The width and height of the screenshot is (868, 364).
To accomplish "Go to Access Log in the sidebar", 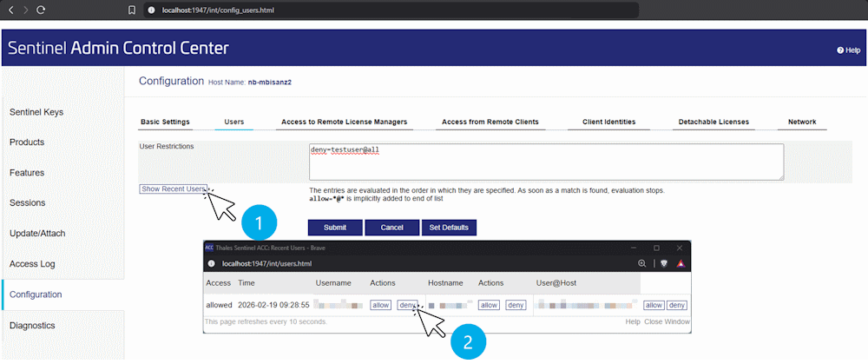I will [32, 263].
